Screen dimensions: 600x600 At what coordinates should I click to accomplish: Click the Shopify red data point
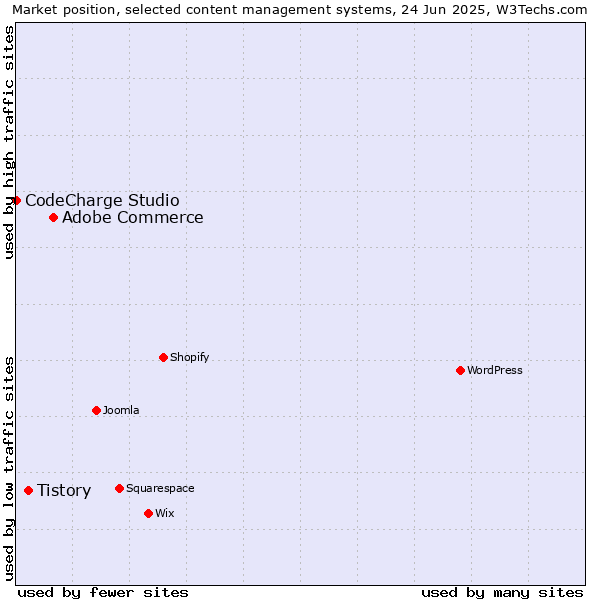point(163,357)
